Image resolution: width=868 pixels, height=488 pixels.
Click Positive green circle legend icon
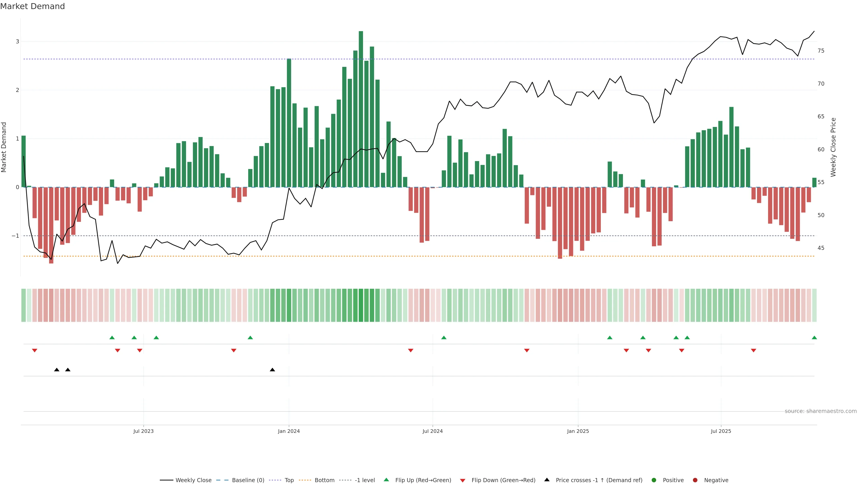pyautogui.click(x=654, y=480)
